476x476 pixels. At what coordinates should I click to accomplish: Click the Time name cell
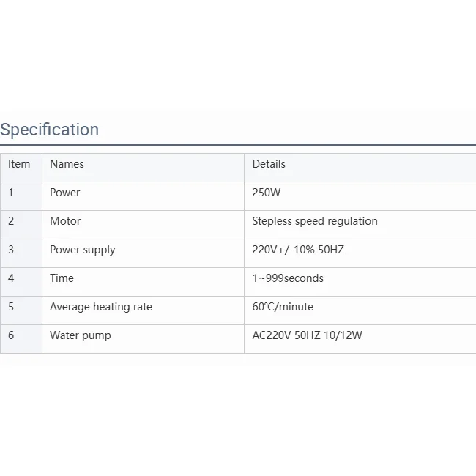point(62,278)
